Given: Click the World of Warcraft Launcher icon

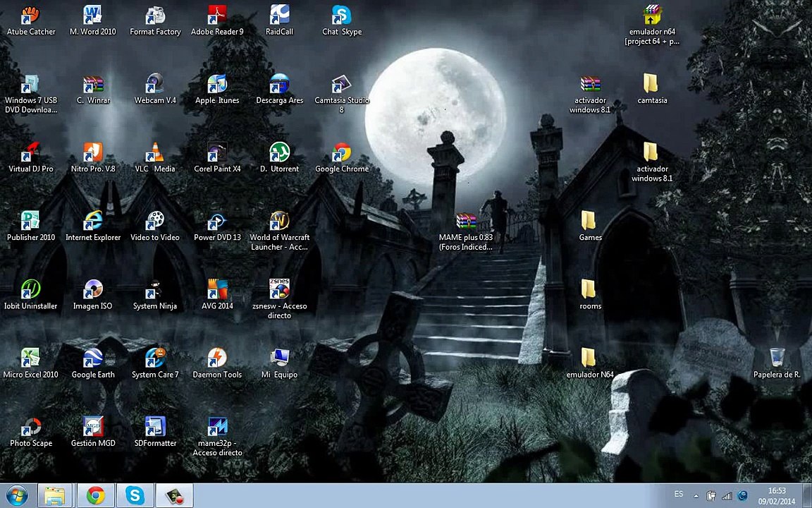Looking at the screenshot, I should (x=280, y=223).
